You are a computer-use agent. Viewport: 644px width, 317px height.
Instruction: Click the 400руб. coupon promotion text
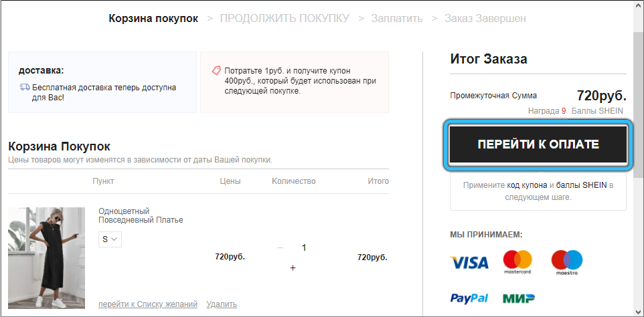click(301, 81)
